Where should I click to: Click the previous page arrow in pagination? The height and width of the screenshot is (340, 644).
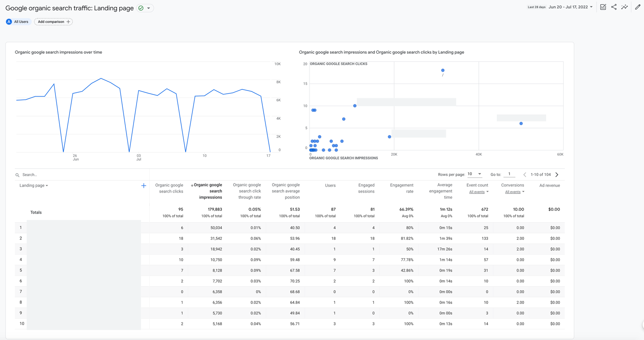coord(525,175)
